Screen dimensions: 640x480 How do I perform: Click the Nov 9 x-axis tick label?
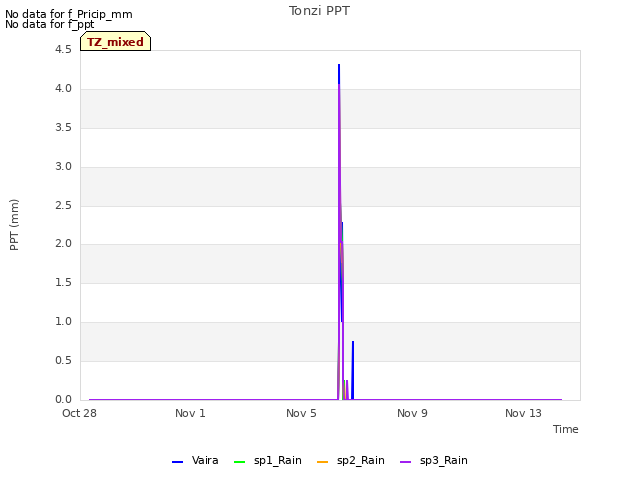click(x=412, y=413)
